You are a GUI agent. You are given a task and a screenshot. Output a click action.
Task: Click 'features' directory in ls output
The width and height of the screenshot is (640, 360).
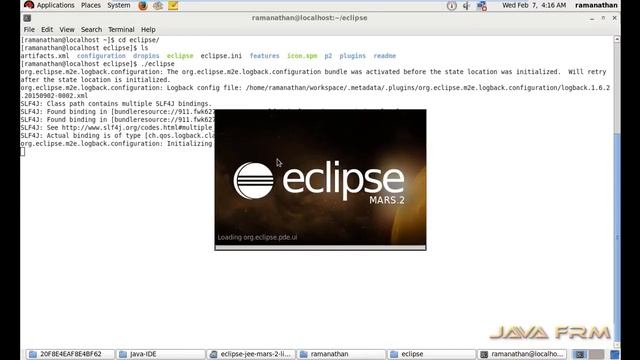(264, 56)
